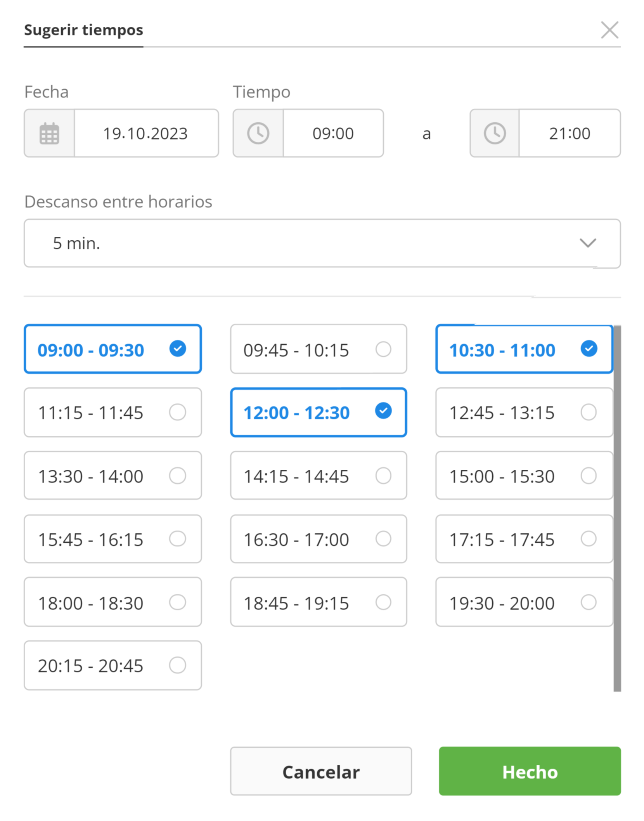Edit the date field 19.10.2023

pyautogui.click(x=146, y=134)
